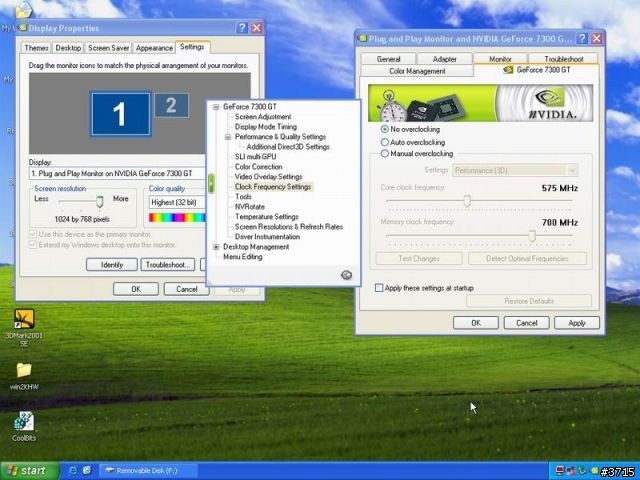Viewport: 640px width, 480px height.
Task: Click the green handle on NVIDIA menu edge
Action: (x=211, y=184)
